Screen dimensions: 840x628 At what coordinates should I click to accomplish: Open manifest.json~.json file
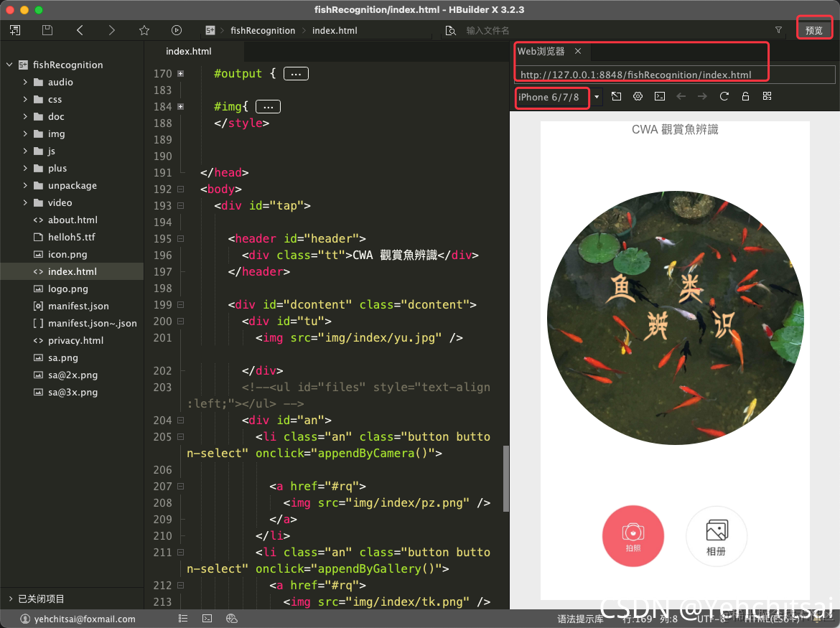click(x=92, y=324)
